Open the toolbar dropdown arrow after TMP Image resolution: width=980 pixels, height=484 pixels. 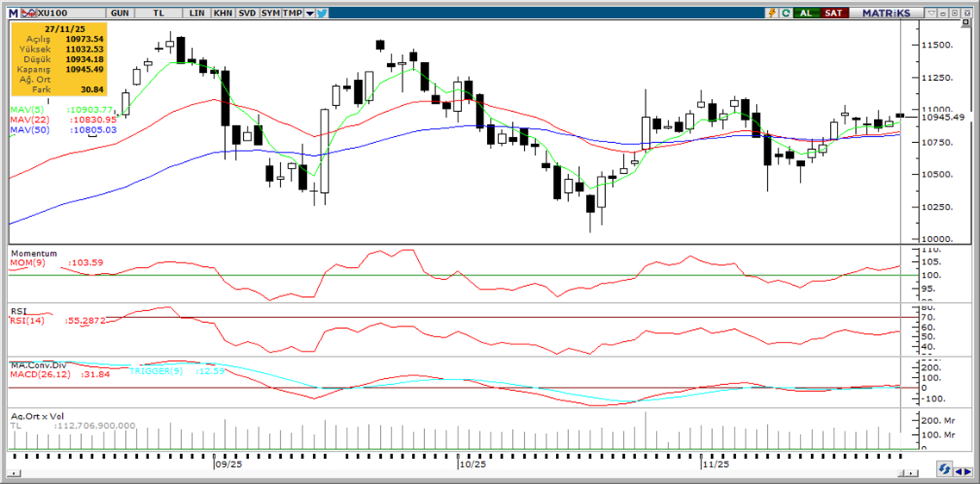click(x=309, y=13)
